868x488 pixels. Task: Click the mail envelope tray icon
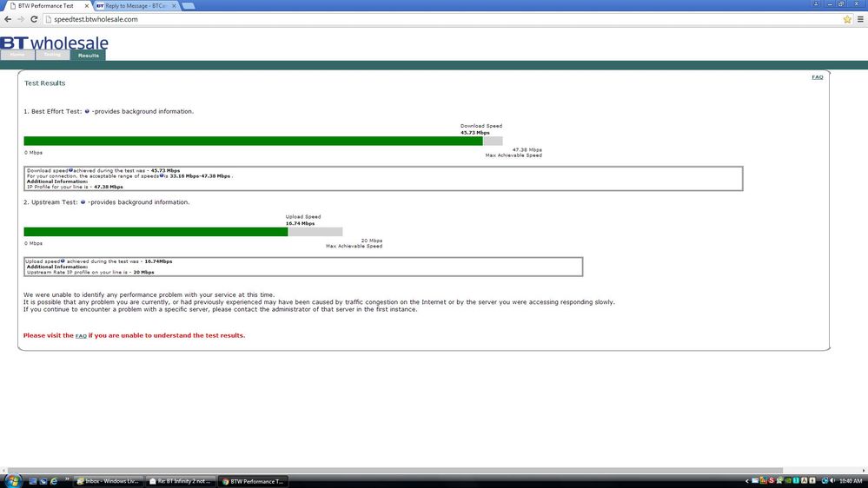pyautogui.click(x=755, y=481)
